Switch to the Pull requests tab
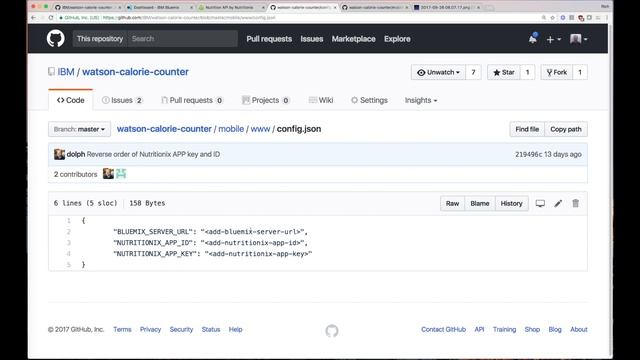 (192, 100)
